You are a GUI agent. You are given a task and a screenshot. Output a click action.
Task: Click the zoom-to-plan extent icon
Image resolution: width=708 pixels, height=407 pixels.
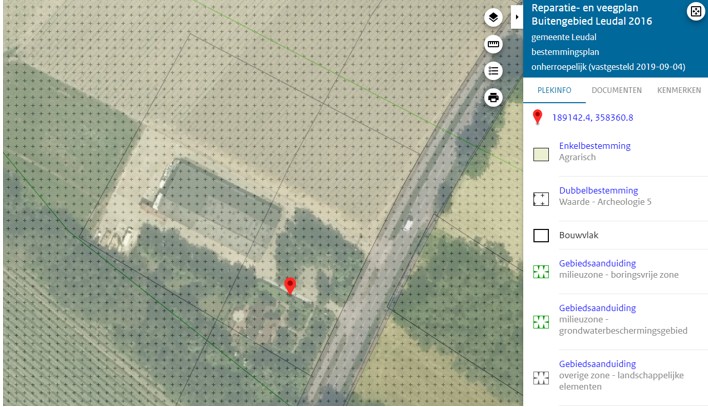(696, 11)
